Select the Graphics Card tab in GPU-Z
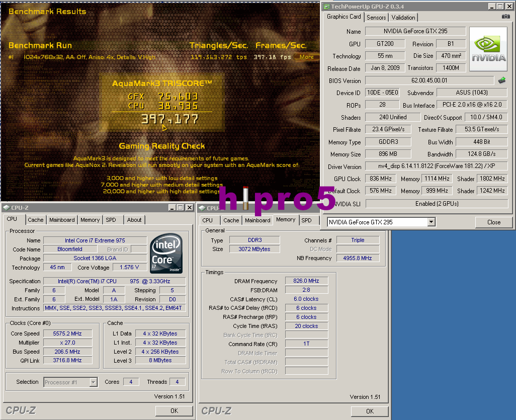The height and width of the screenshot is (420, 516). click(343, 17)
